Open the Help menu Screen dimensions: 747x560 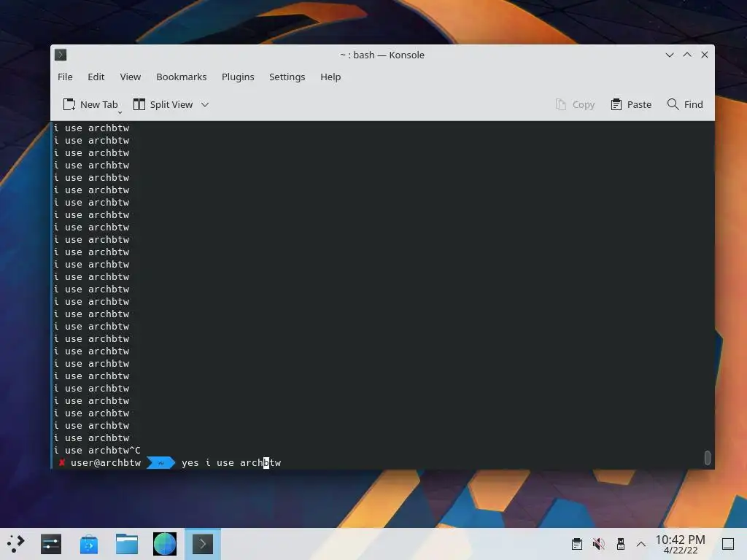tap(330, 77)
